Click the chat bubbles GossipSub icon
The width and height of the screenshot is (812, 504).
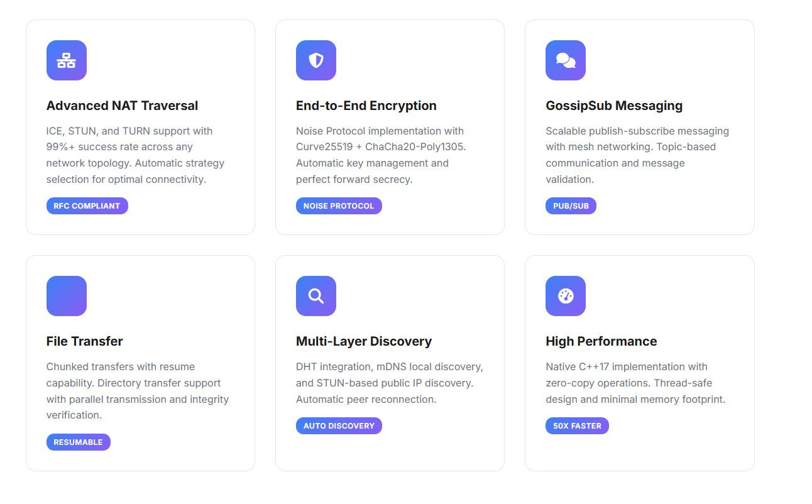[x=565, y=60]
